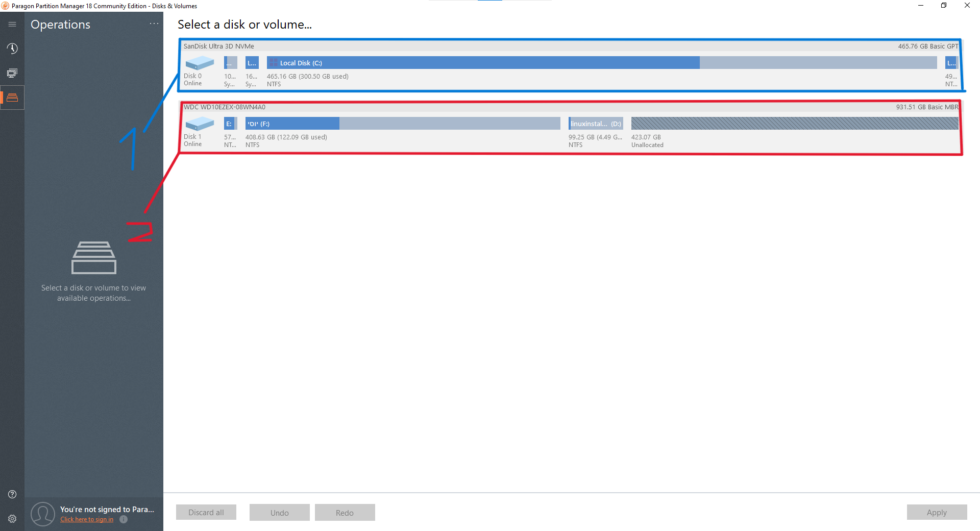Click the user account avatar icon
The height and width of the screenshot is (531, 980).
[x=43, y=514]
